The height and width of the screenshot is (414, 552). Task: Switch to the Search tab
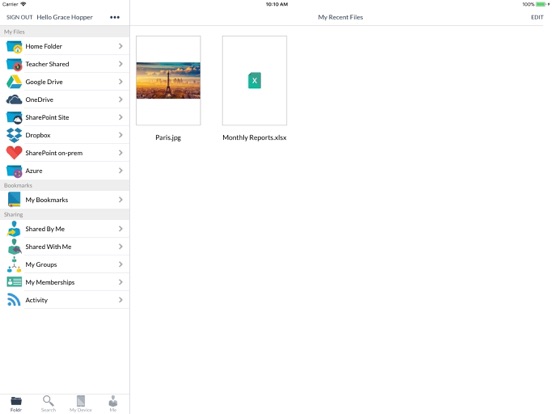(48, 404)
